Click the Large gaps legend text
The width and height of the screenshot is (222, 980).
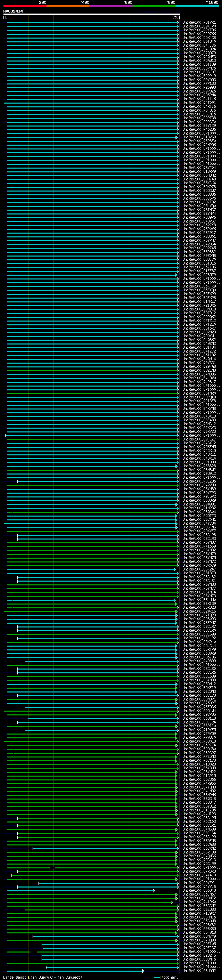point(43,977)
